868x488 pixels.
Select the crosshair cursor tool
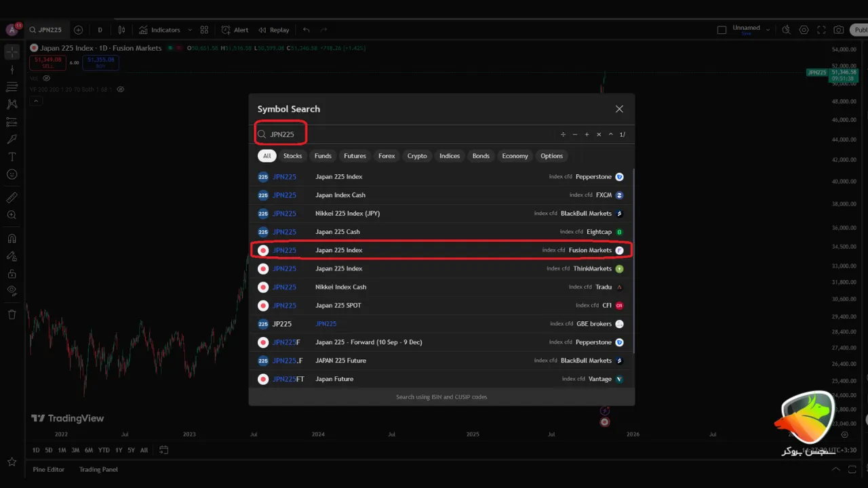point(12,52)
